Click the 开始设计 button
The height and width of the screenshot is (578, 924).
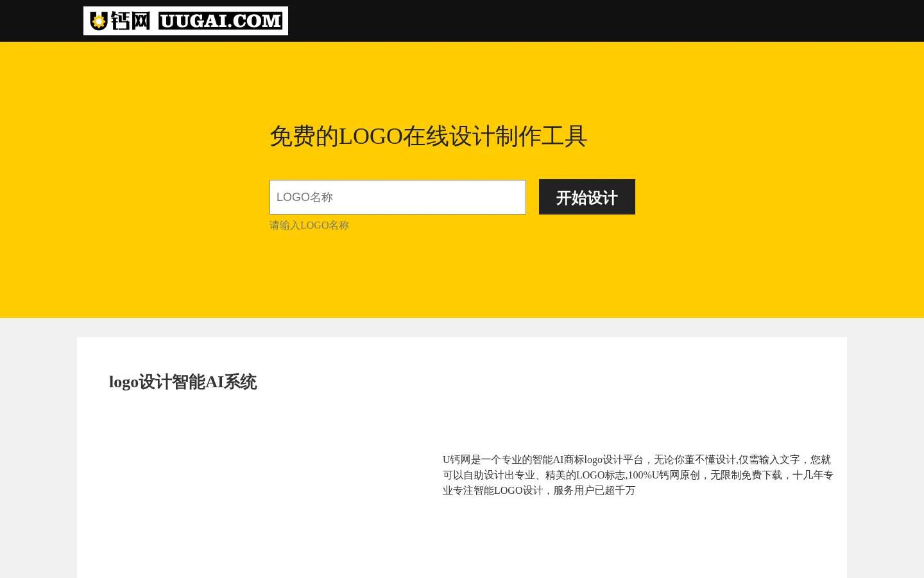(x=587, y=197)
